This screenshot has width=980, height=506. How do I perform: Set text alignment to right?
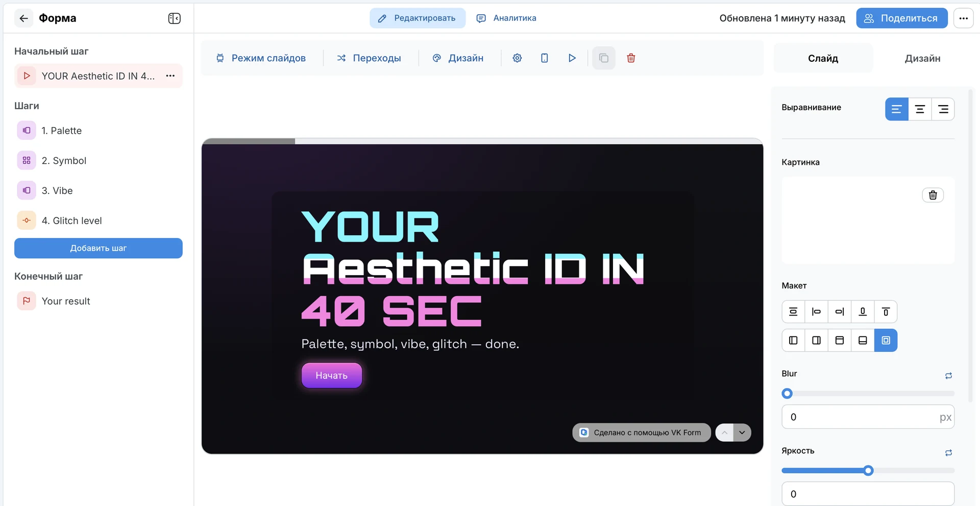[943, 109]
